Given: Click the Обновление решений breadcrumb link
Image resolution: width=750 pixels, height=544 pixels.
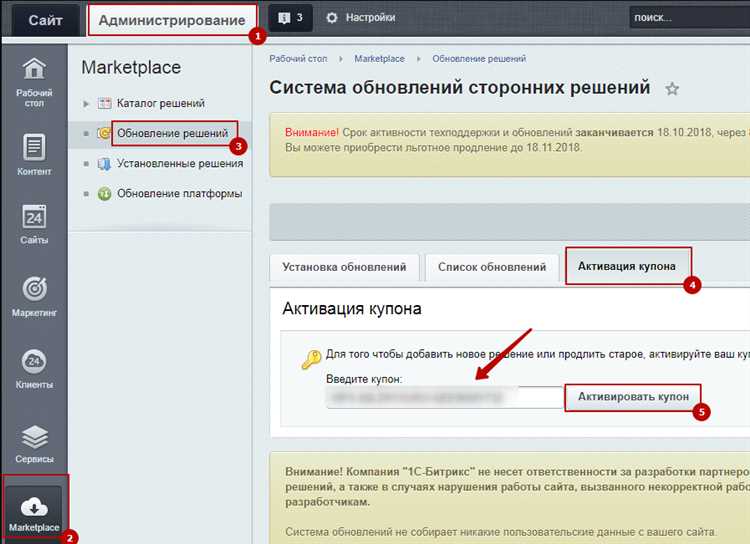Looking at the screenshot, I should click(x=479, y=59).
